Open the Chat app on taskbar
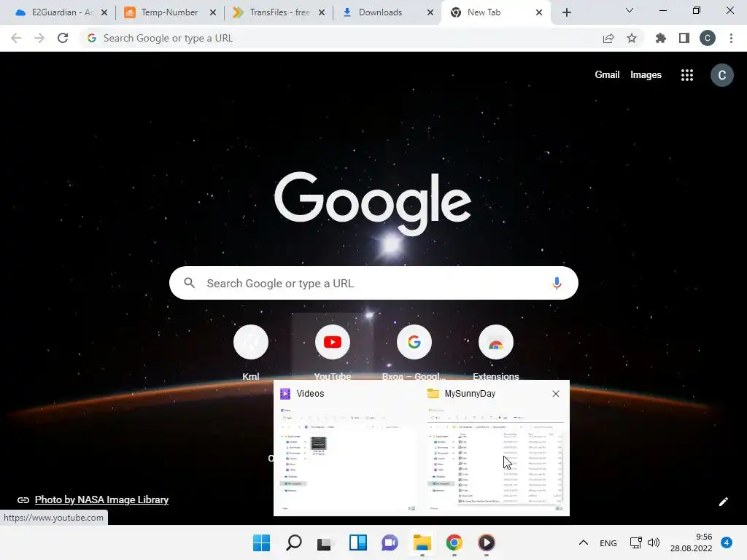The image size is (747, 560). tap(390, 542)
